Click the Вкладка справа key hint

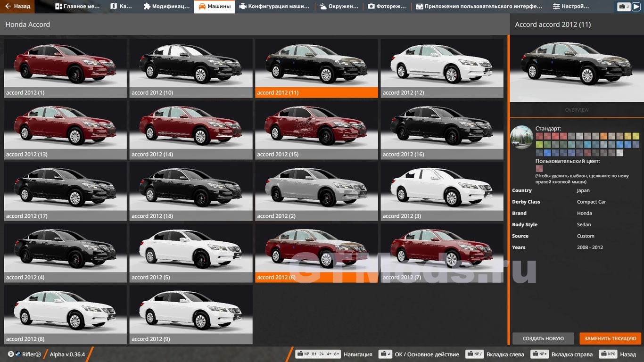[x=561, y=354]
